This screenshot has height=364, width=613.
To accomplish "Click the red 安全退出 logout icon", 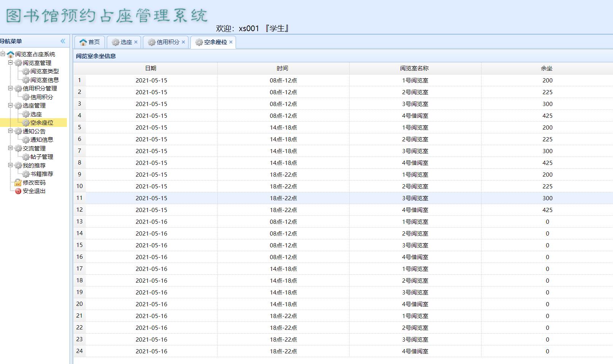I will click(x=18, y=191).
